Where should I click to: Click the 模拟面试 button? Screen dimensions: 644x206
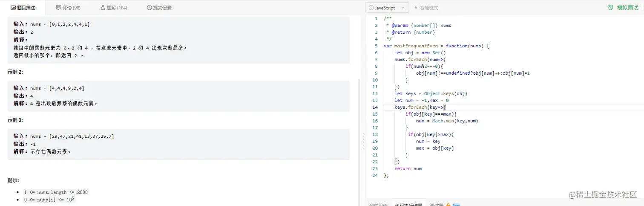623,8
